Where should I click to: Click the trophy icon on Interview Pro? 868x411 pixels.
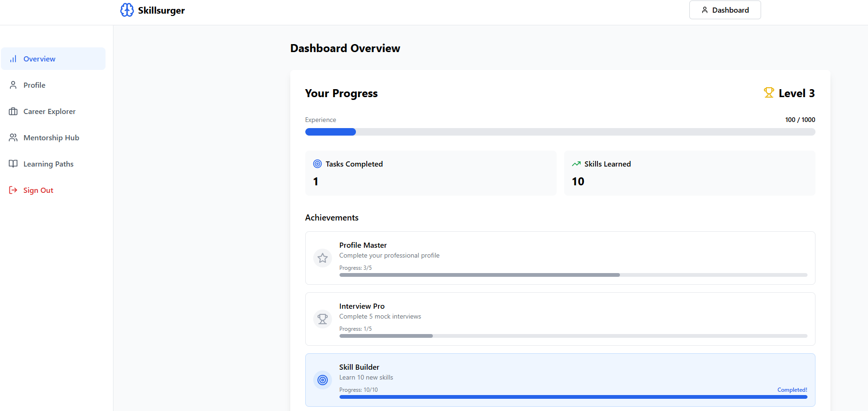pyautogui.click(x=323, y=319)
